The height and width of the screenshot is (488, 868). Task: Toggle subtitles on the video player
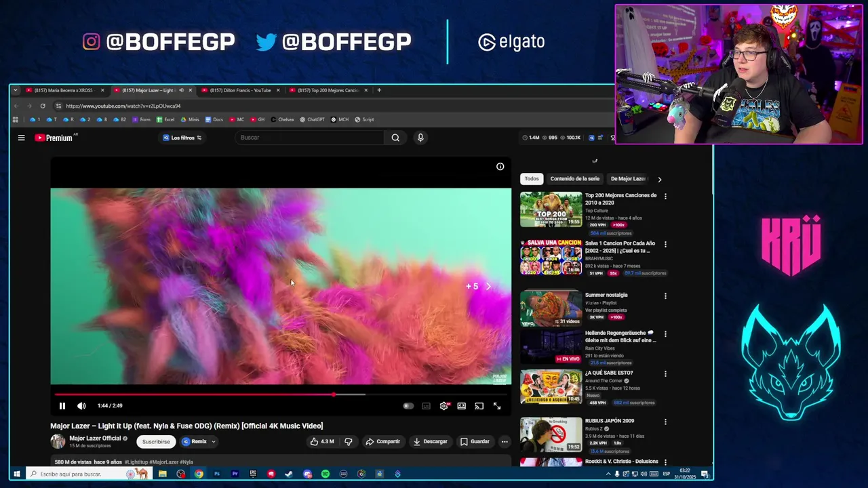pyautogui.click(x=426, y=406)
